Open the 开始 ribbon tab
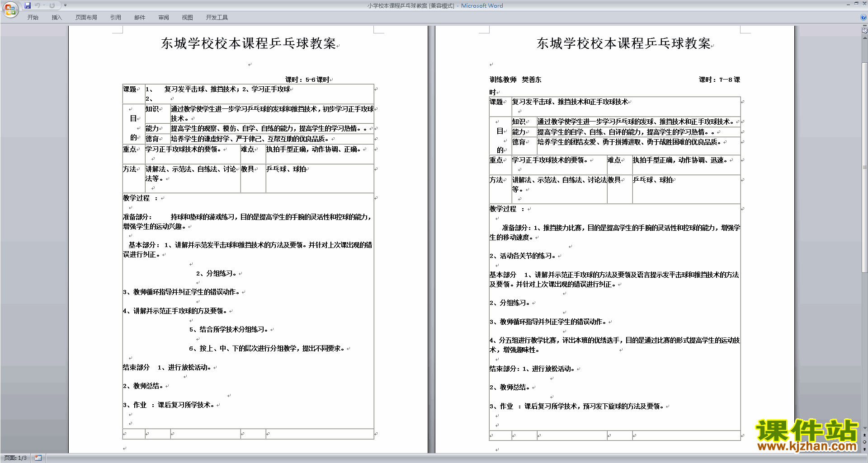This screenshot has width=868, height=463. point(33,18)
